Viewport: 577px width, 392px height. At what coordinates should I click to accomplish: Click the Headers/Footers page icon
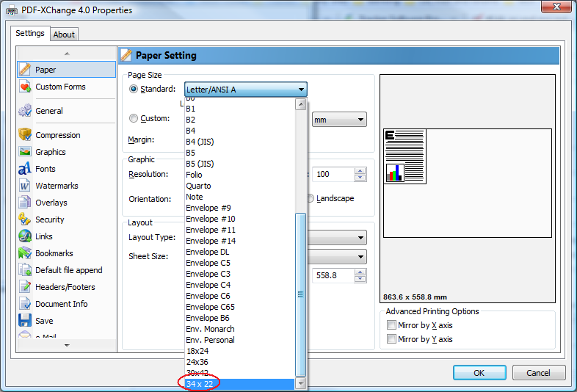25,287
